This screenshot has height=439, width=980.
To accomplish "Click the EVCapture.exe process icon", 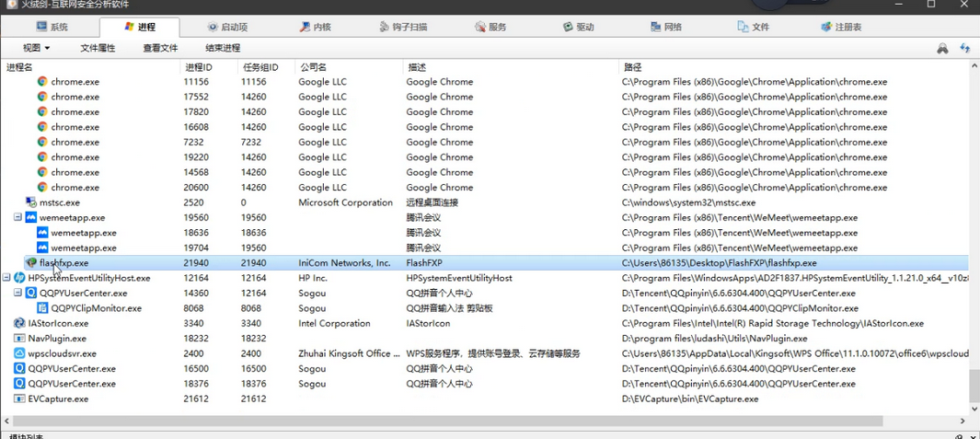I will [x=19, y=399].
